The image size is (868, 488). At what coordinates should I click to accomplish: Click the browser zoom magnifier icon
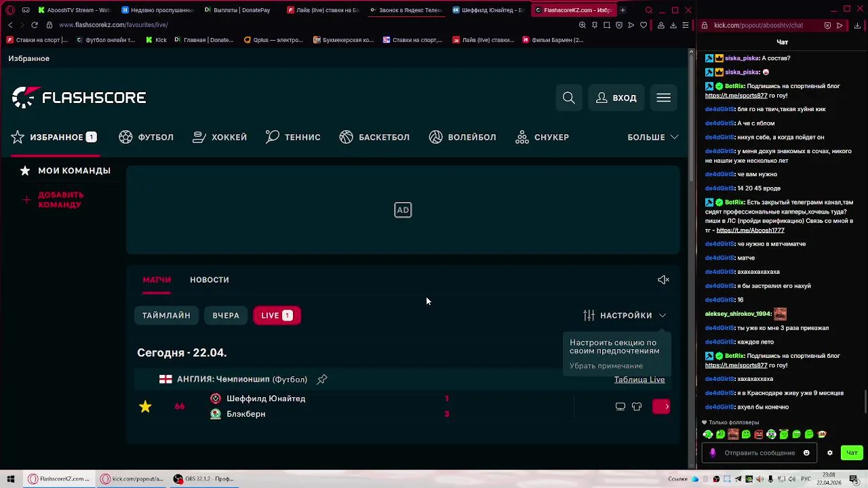(582, 25)
